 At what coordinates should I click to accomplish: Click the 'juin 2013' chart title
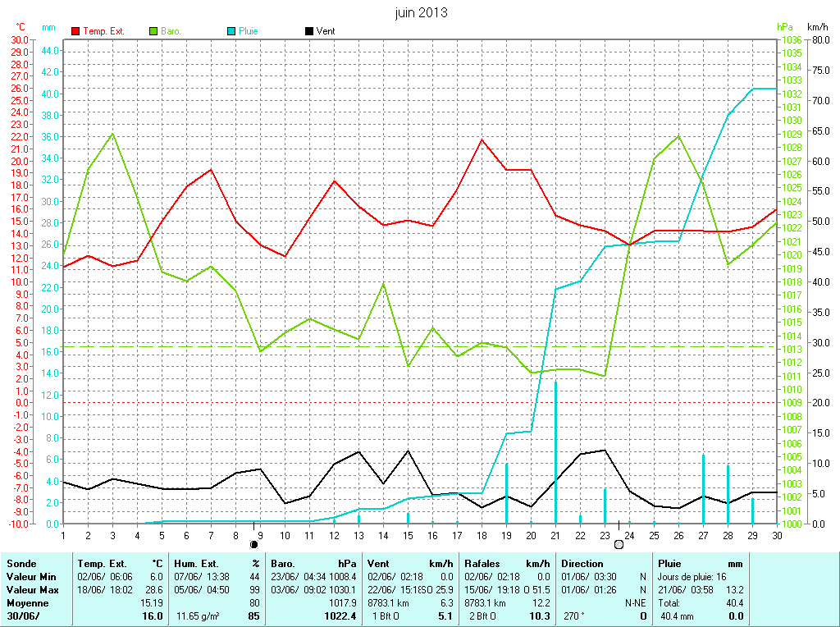420,13
